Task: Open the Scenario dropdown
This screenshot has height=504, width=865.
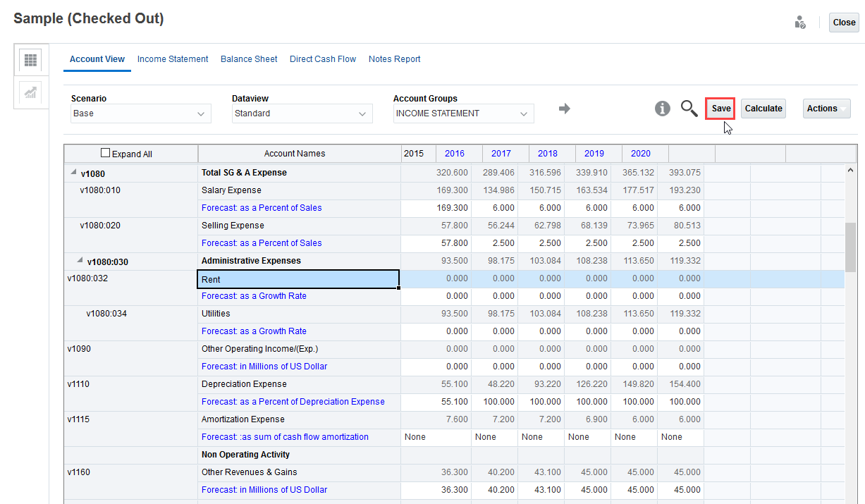Action: [140, 113]
